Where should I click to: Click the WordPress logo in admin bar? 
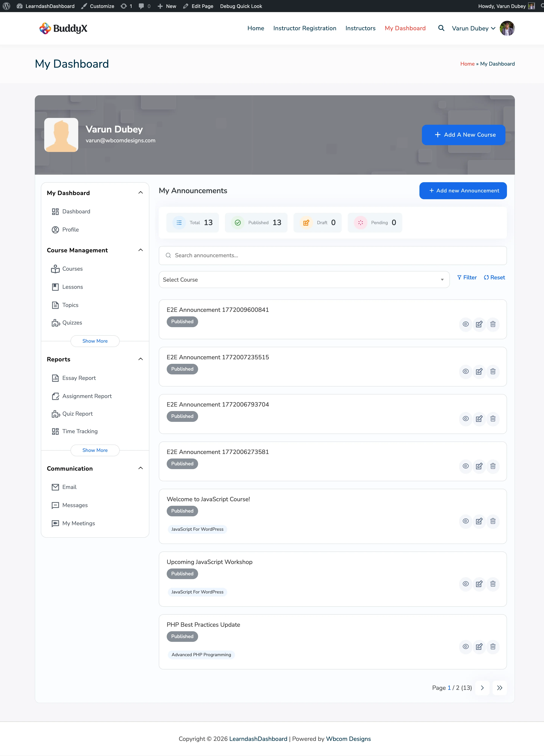[x=6, y=6]
